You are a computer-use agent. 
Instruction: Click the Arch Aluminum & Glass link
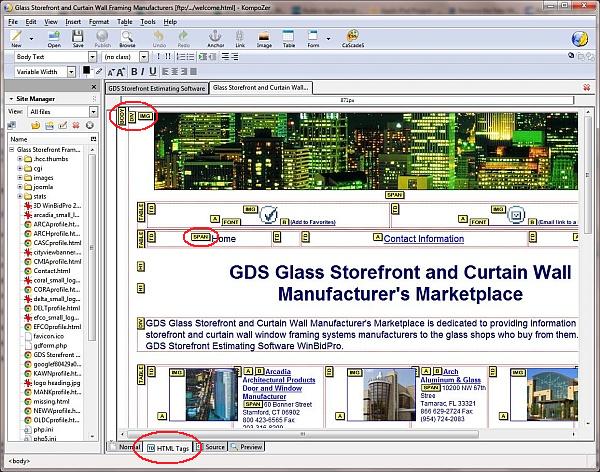450,376
